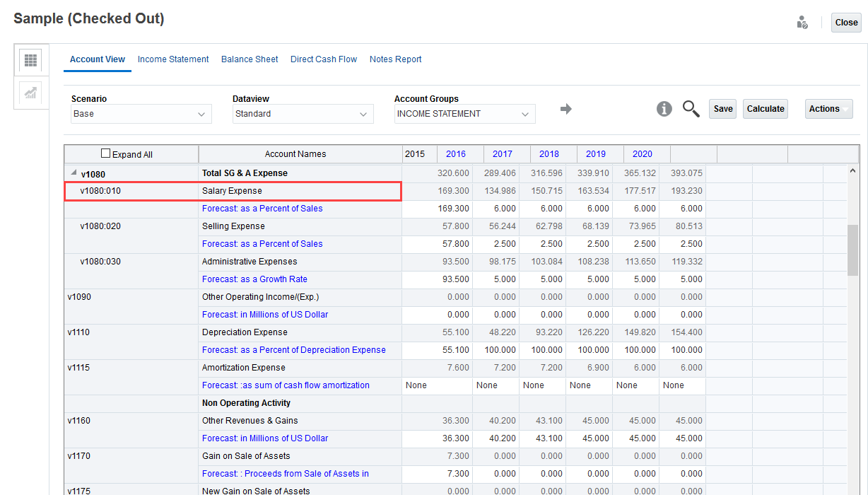Open the grid view icon in sidebar
This screenshot has height=495, width=868.
tap(30, 60)
